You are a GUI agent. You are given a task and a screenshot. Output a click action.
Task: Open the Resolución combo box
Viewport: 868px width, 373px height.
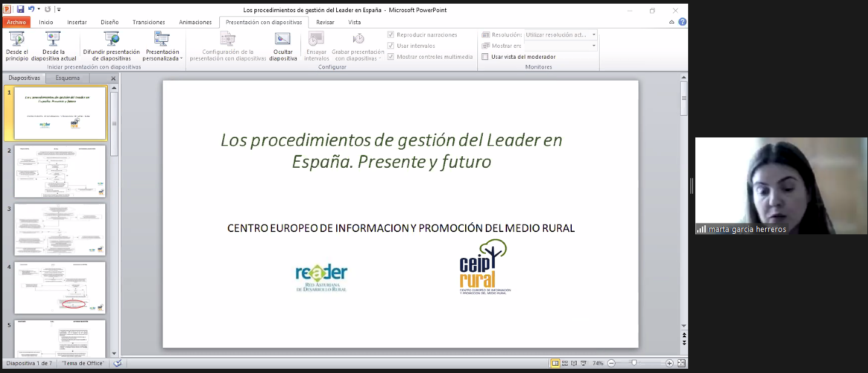point(560,35)
